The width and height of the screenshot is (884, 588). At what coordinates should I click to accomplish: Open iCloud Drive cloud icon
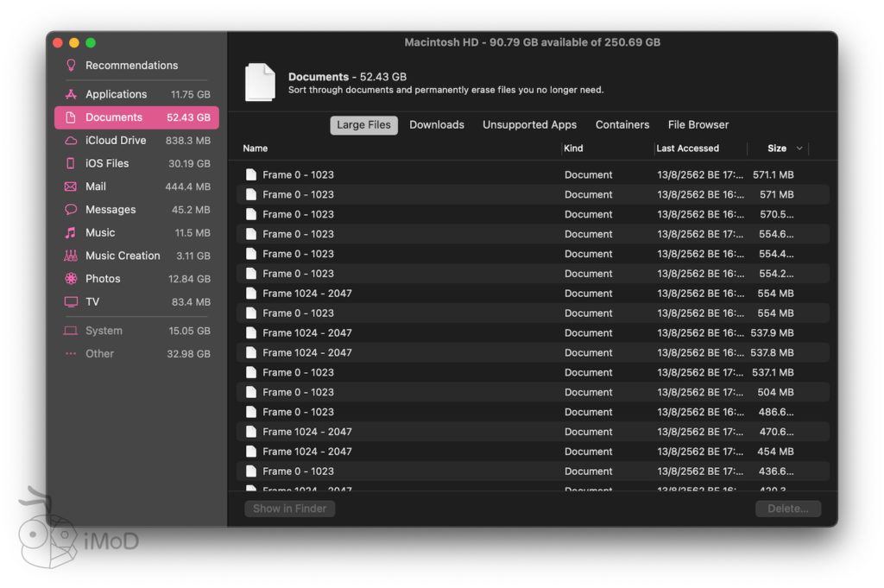71,141
